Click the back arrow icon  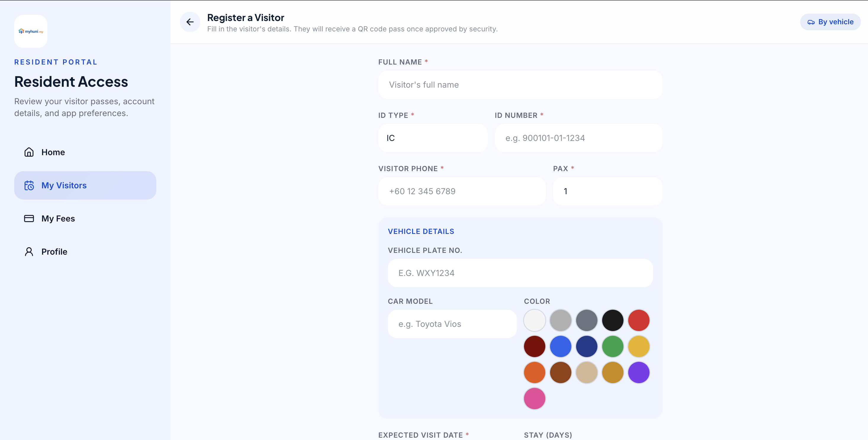pyautogui.click(x=190, y=22)
